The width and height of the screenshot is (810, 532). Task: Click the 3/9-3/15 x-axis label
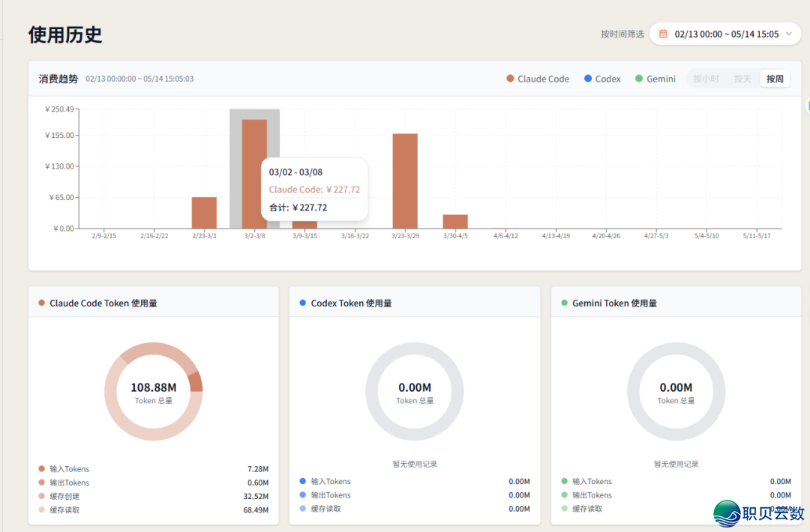[304, 236]
